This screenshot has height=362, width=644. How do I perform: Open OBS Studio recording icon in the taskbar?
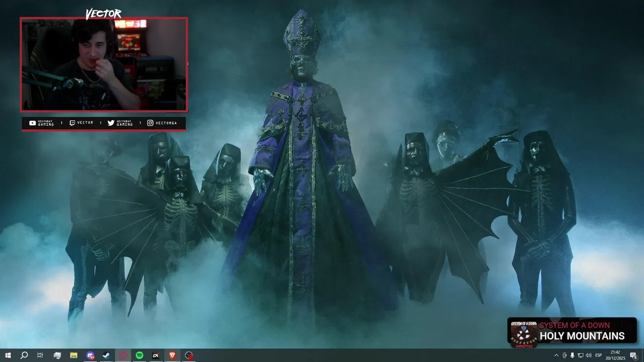coord(189,355)
